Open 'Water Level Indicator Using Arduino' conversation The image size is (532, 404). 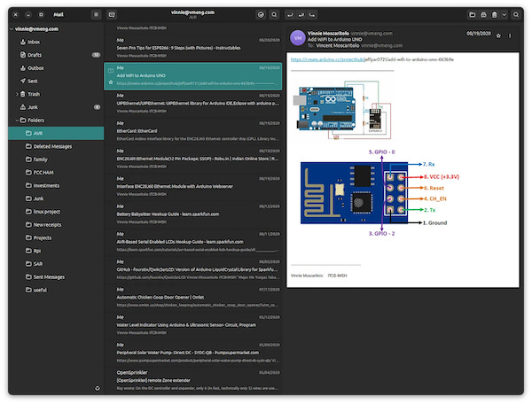(x=192, y=325)
